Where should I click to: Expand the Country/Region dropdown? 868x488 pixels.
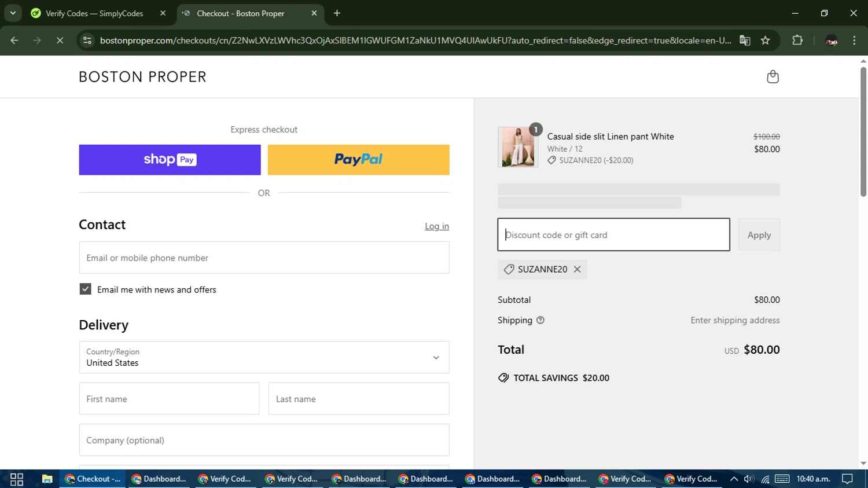(264, 357)
